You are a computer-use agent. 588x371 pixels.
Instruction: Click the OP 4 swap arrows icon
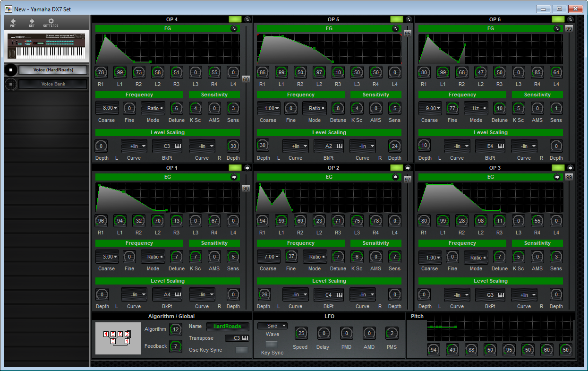pos(247,19)
